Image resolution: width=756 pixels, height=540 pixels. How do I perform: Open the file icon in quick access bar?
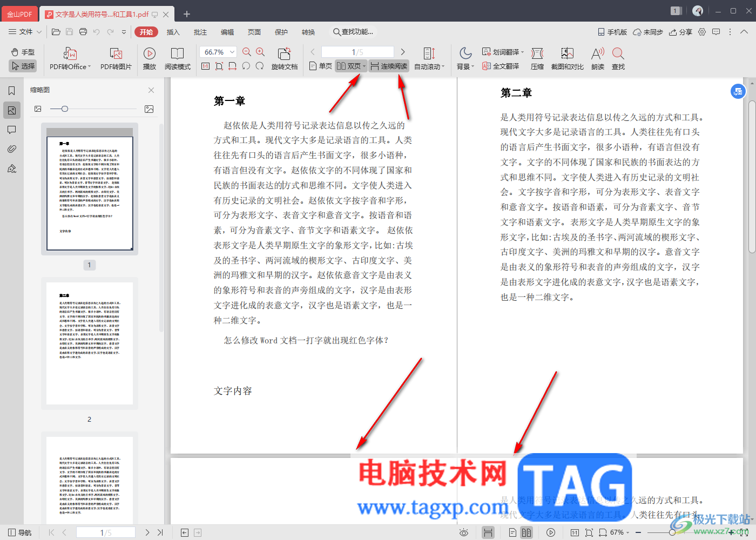[x=56, y=32]
